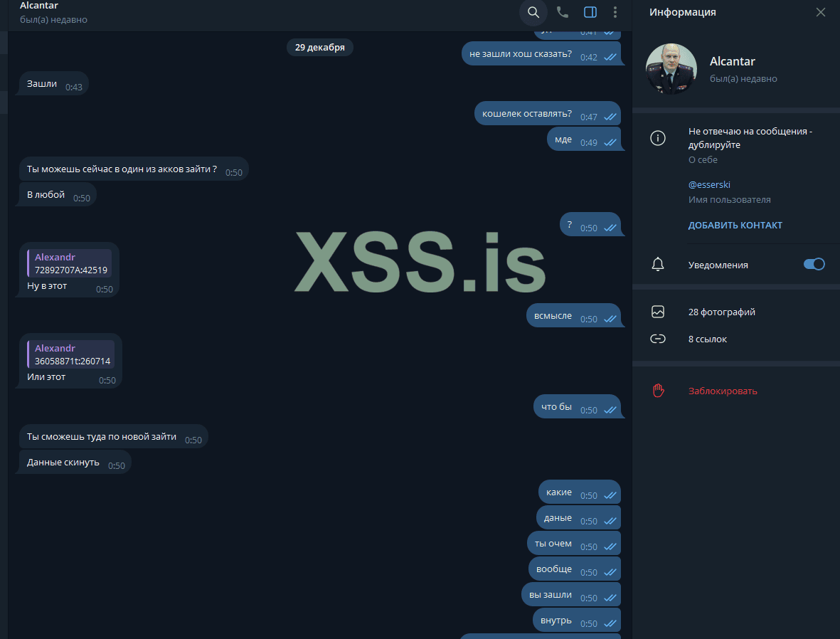This screenshot has height=639, width=840.
Task: Close the Информация panel
Action: pos(820,12)
